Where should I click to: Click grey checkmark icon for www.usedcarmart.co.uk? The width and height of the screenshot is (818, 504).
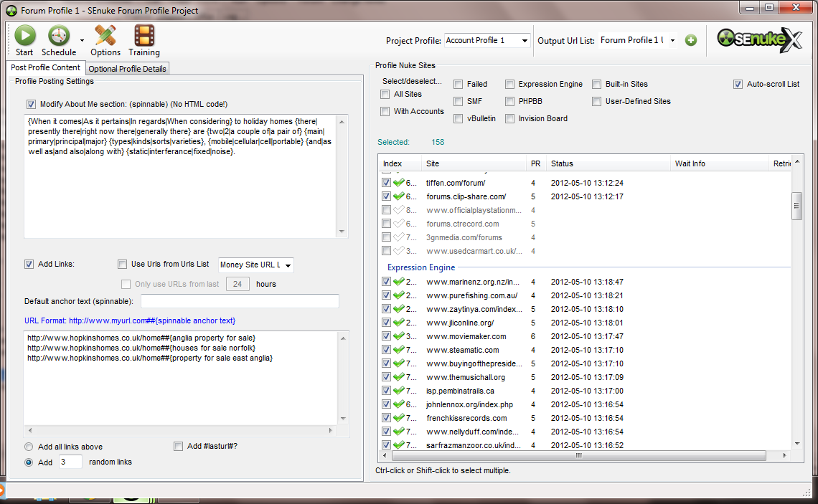[399, 251]
